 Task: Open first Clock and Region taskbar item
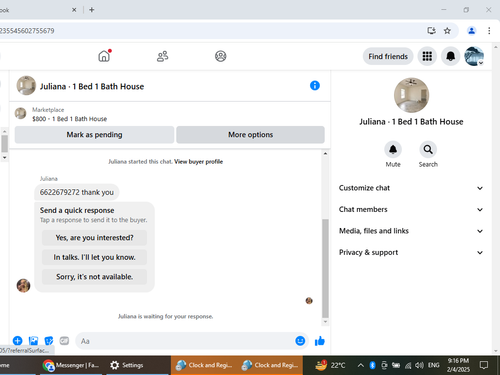click(x=204, y=365)
